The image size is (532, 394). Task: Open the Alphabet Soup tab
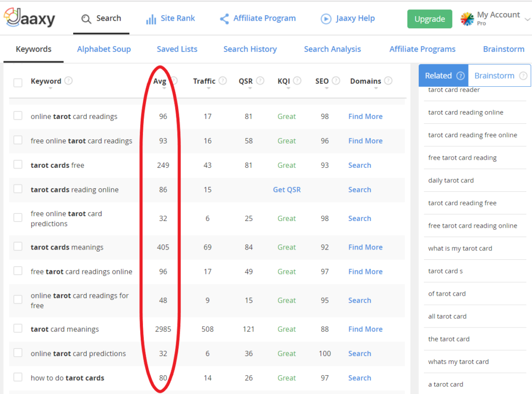tap(104, 49)
